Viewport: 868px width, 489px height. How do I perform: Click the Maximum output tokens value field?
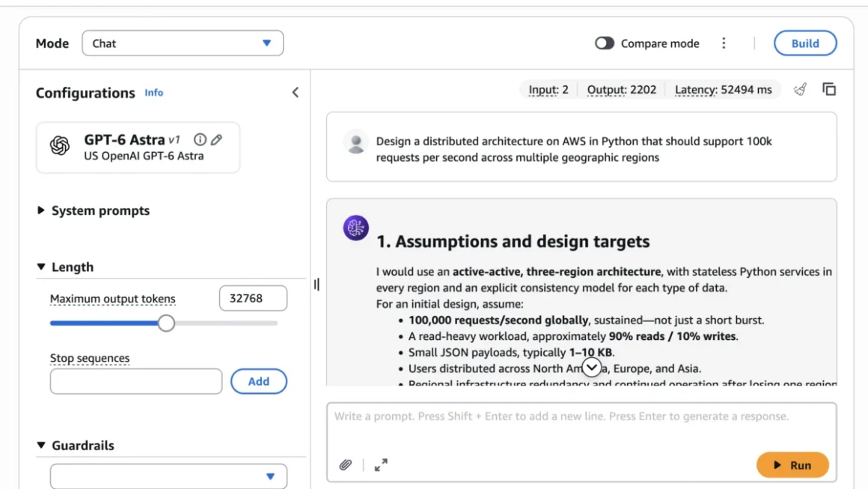(x=253, y=299)
